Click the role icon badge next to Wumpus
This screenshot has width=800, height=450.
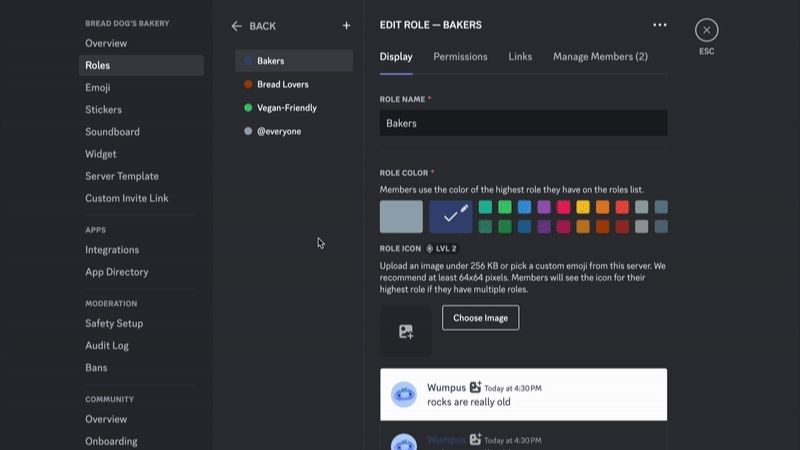476,387
